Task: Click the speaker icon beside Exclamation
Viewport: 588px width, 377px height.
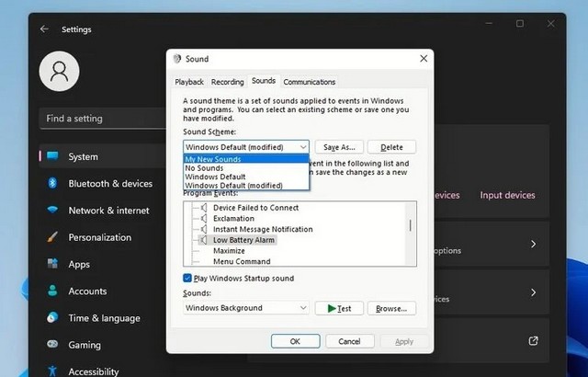Action: [204, 218]
